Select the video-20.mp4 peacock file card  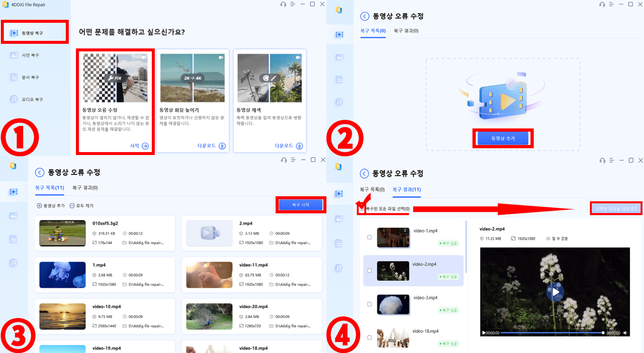pyautogui.click(x=252, y=316)
